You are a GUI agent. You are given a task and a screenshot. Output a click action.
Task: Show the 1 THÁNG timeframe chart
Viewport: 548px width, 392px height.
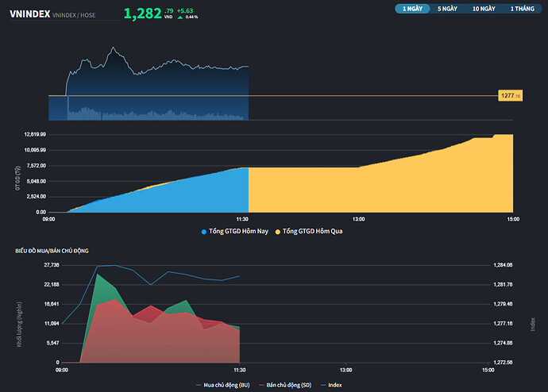pos(522,9)
